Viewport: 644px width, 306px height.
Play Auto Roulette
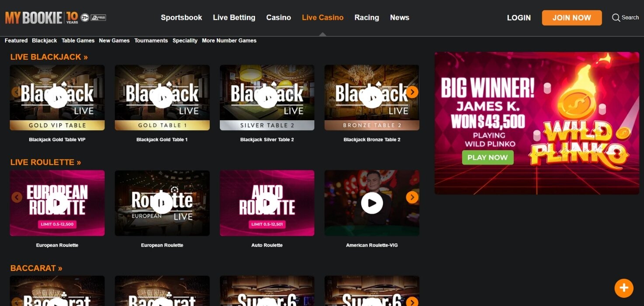click(x=267, y=203)
